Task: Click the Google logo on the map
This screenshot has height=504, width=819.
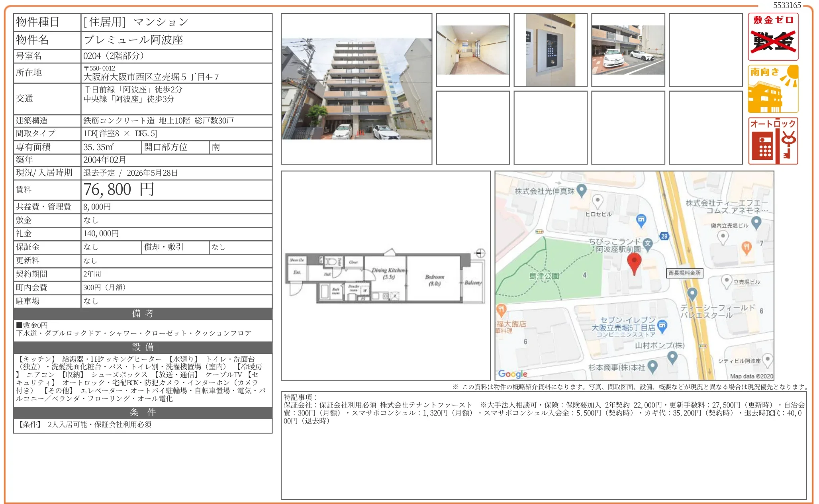Action: click(x=512, y=374)
